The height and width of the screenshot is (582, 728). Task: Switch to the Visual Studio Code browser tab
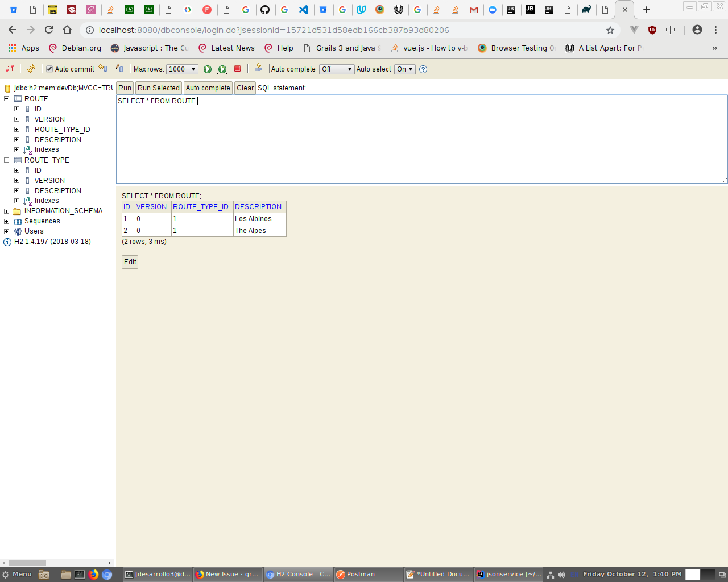304,10
